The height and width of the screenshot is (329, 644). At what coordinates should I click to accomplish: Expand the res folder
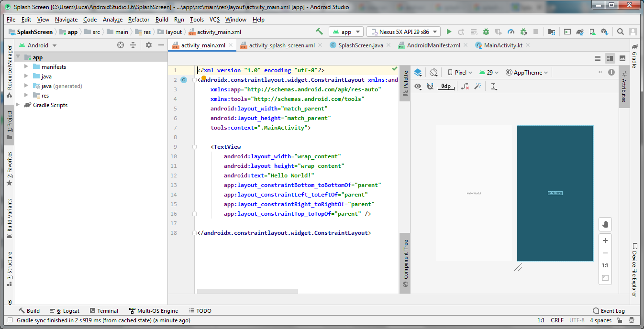[26, 96]
